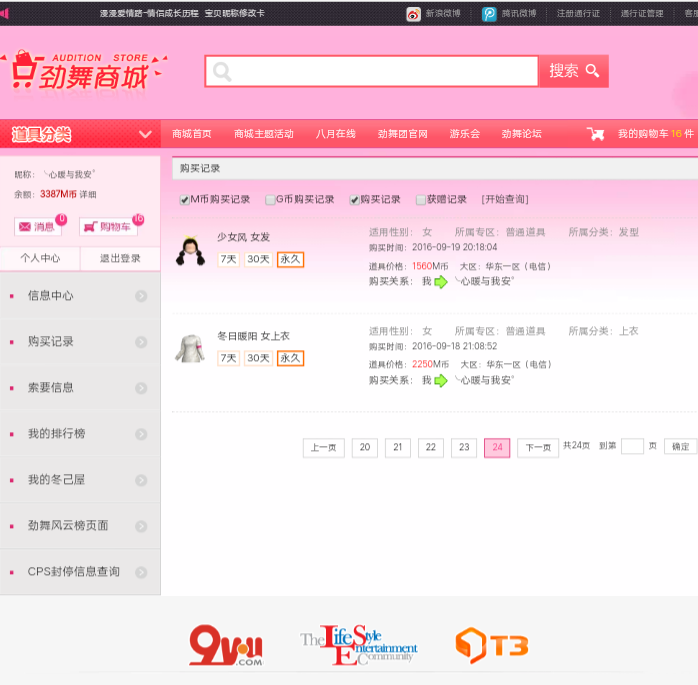Click arrow icon beside 我的冬己屋
Viewport: 698px width, 685px height.
pos(141,480)
